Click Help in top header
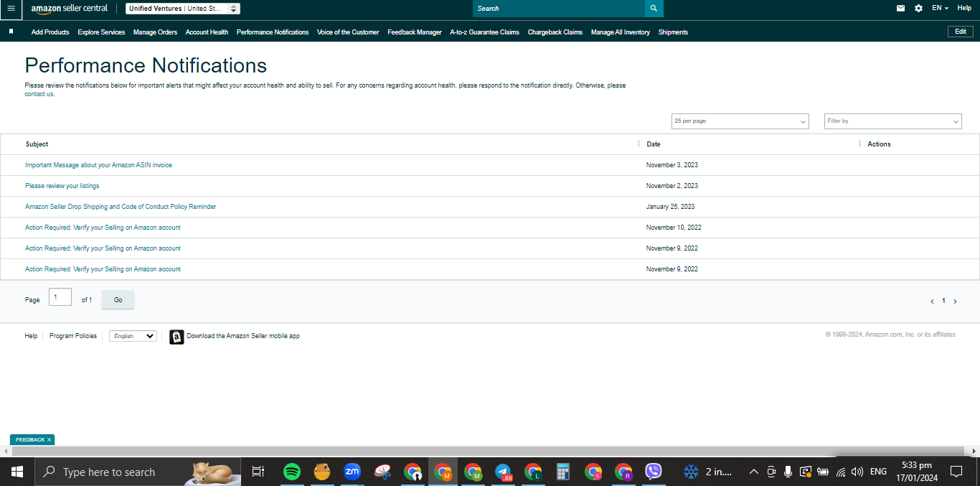Image resolution: width=980 pixels, height=486 pixels. (964, 8)
